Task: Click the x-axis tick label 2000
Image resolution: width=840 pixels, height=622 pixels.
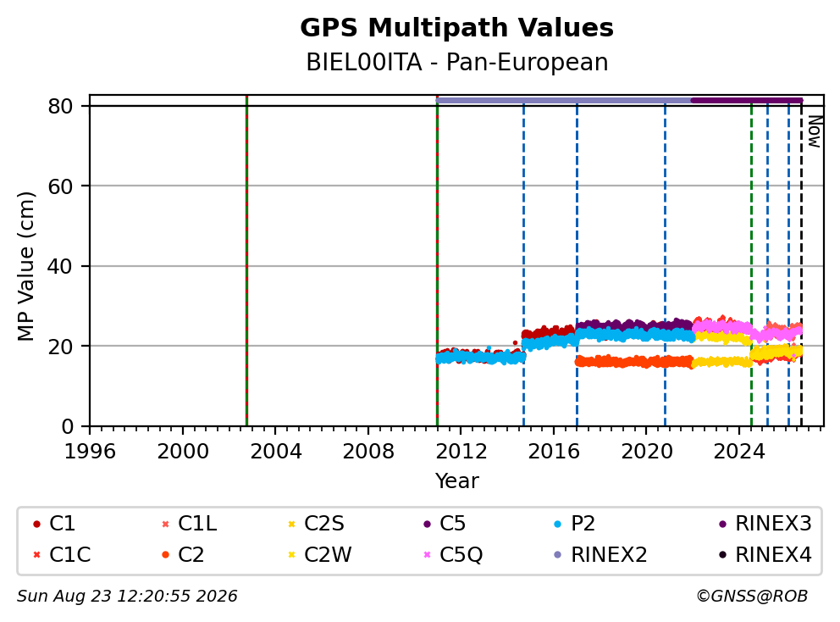Action: (183, 452)
